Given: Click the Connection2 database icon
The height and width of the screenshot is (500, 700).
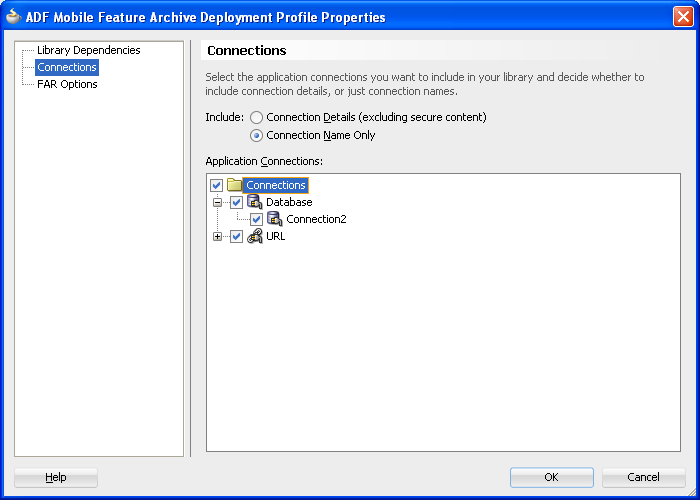Looking at the screenshot, I should click(x=274, y=219).
